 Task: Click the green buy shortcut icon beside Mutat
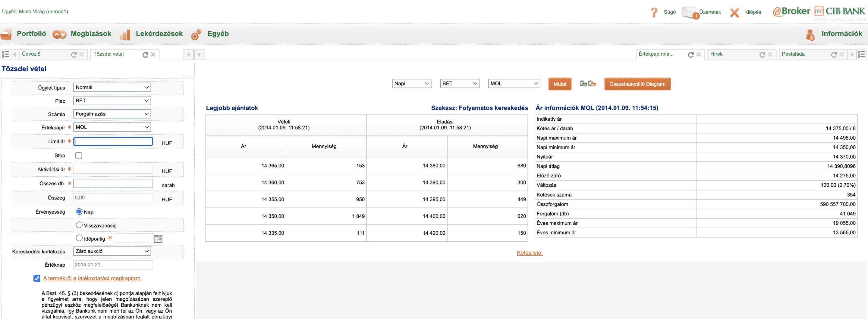583,83
